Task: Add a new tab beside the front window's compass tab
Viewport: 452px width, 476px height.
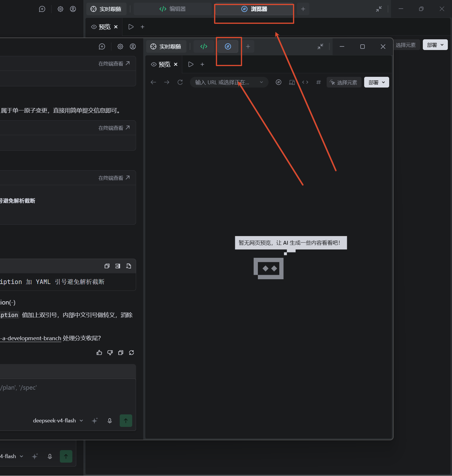Action: (x=248, y=46)
